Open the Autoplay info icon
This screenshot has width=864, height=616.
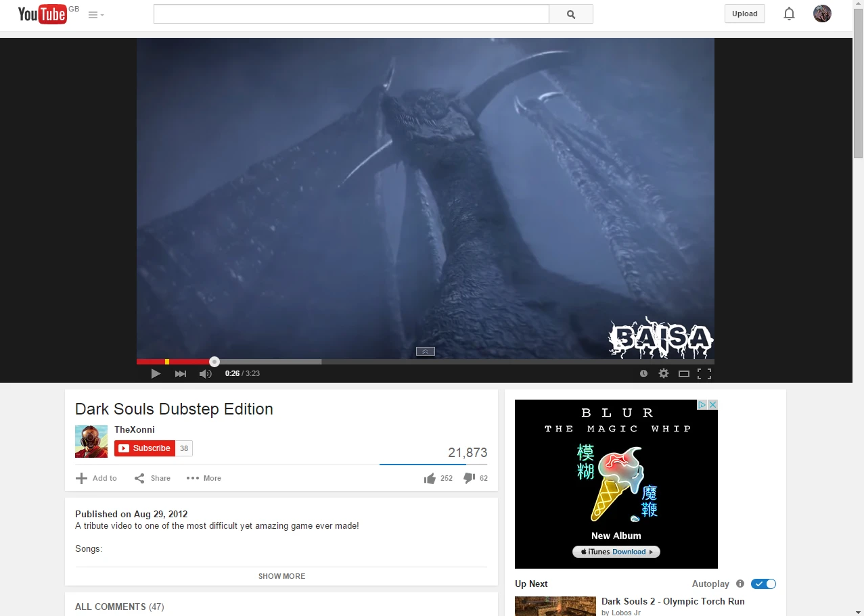[x=740, y=584]
